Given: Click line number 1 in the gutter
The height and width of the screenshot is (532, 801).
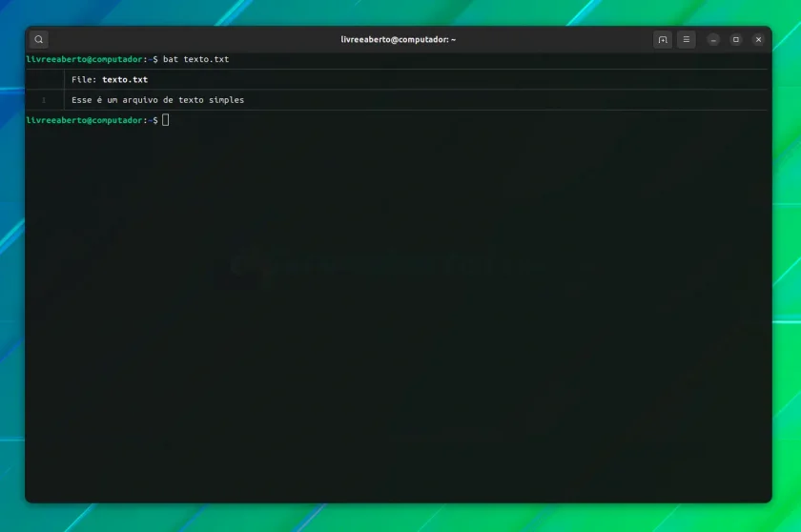Looking at the screenshot, I should tap(44, 100).
